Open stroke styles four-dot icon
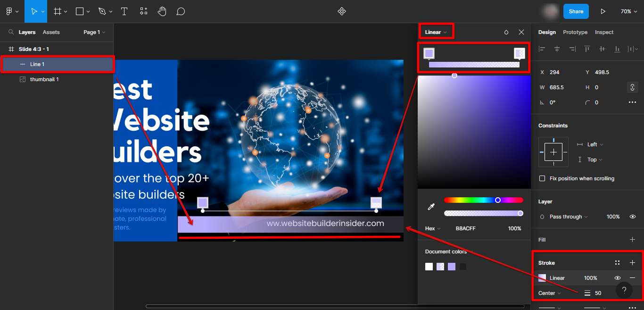This screenshot has height=310, width=644. click(617, 263)
